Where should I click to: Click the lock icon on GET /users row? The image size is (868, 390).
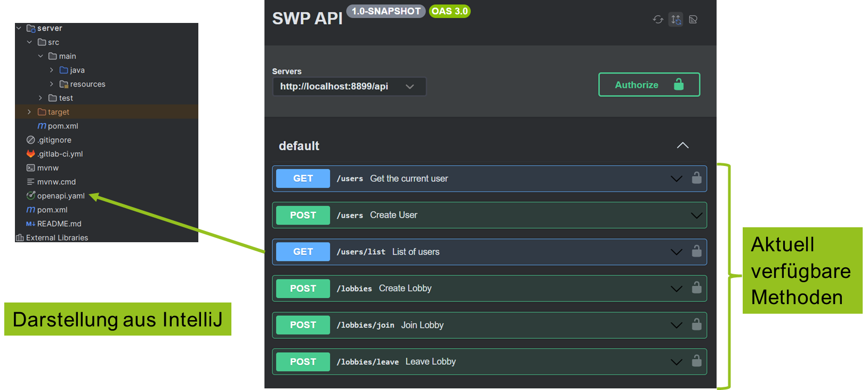[x=696, y=178]
